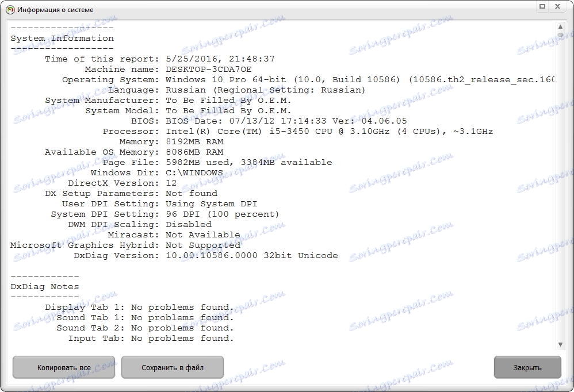Image resolution: width=574 pixels, height=392 pixels.
Task: Click Sound Tab 2 No problems found
Action: [x=182, y=328]
